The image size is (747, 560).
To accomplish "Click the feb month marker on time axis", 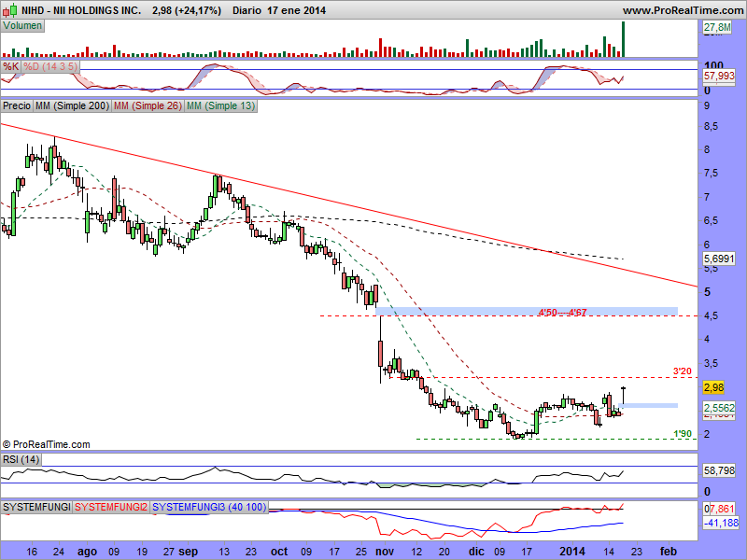I will click(x=668, y=552).
